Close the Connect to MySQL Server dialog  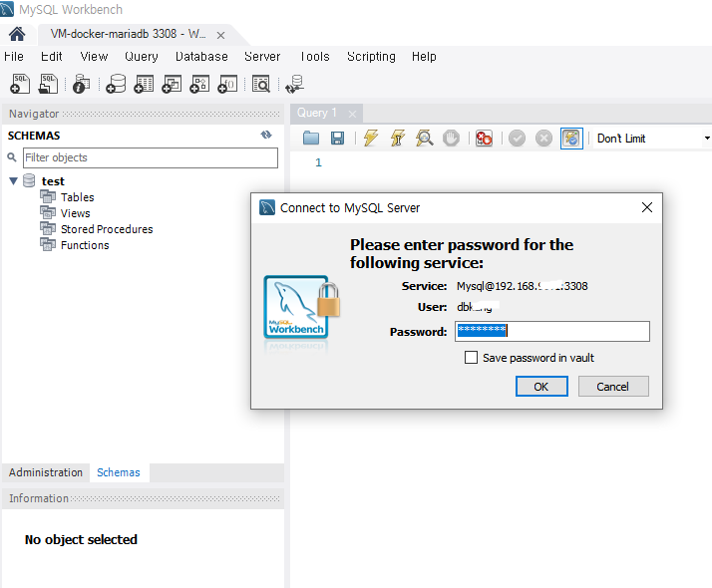tap(647, 207)
